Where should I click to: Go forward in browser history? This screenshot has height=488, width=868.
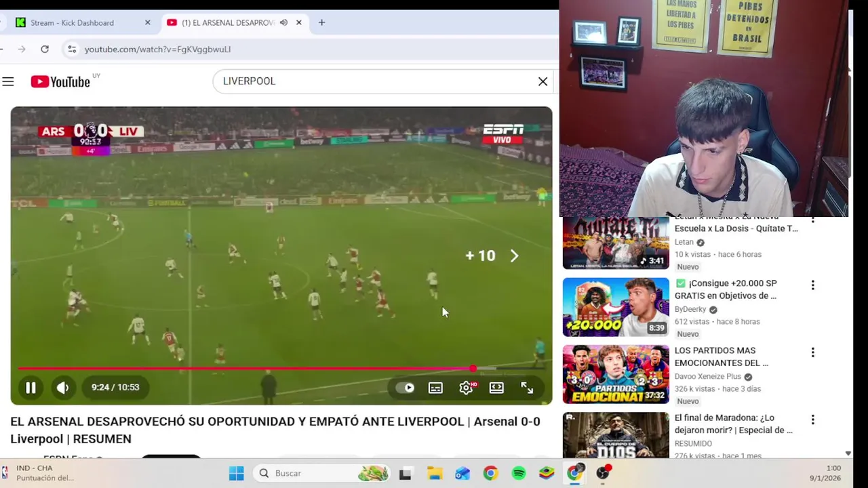coord(22,49)
